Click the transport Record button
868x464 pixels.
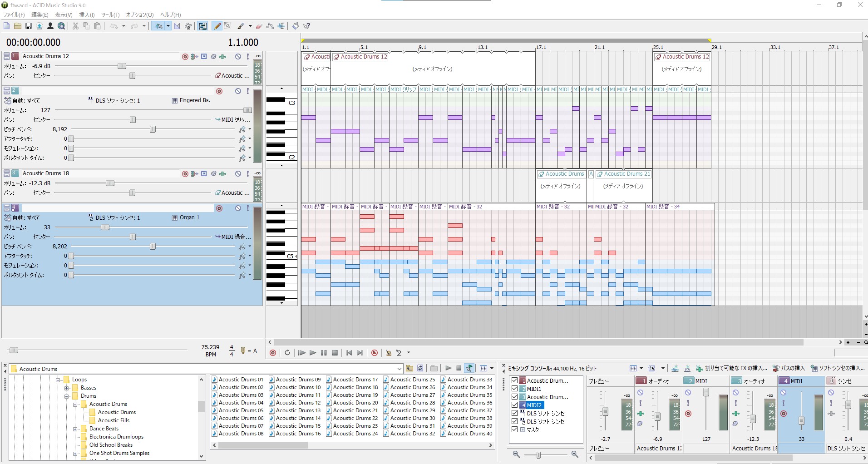pos(273,353)
